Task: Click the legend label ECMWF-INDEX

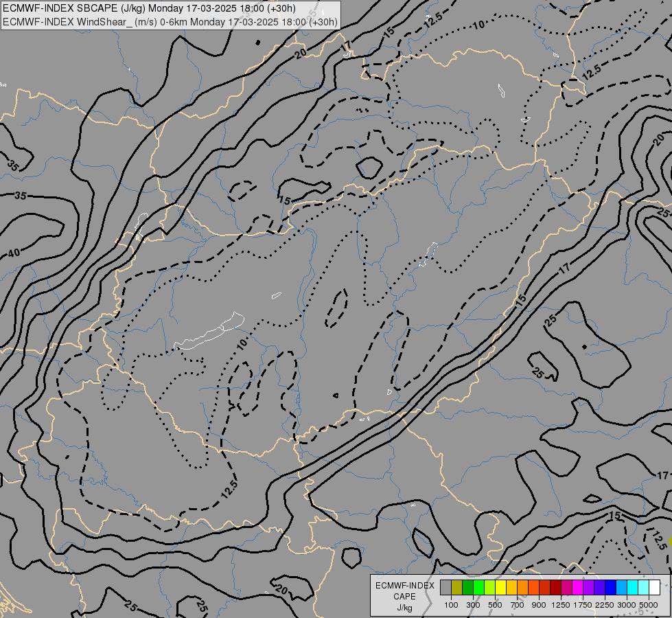Action: [x=404, y=586]
